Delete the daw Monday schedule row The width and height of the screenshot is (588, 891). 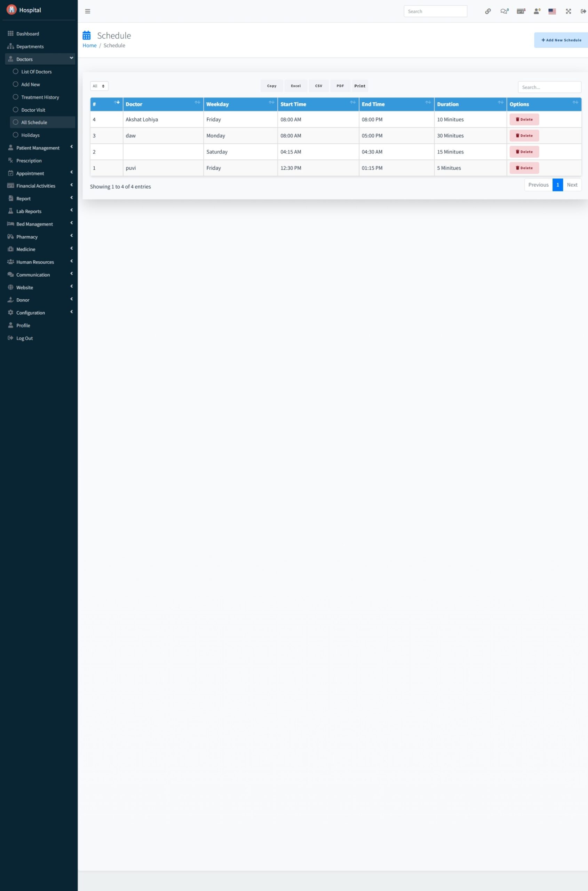pos(524,135)
